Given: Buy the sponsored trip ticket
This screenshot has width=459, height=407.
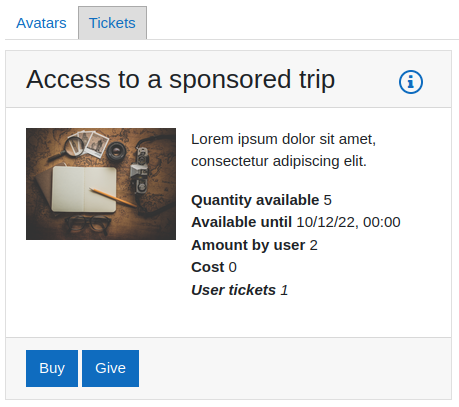Looking at the screenshot, I should pos(52,368).
